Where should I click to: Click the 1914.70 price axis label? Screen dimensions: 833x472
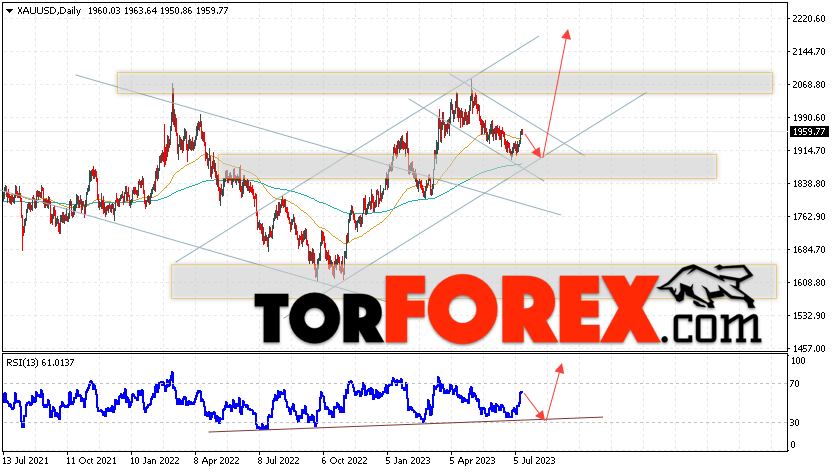point(809,151)
